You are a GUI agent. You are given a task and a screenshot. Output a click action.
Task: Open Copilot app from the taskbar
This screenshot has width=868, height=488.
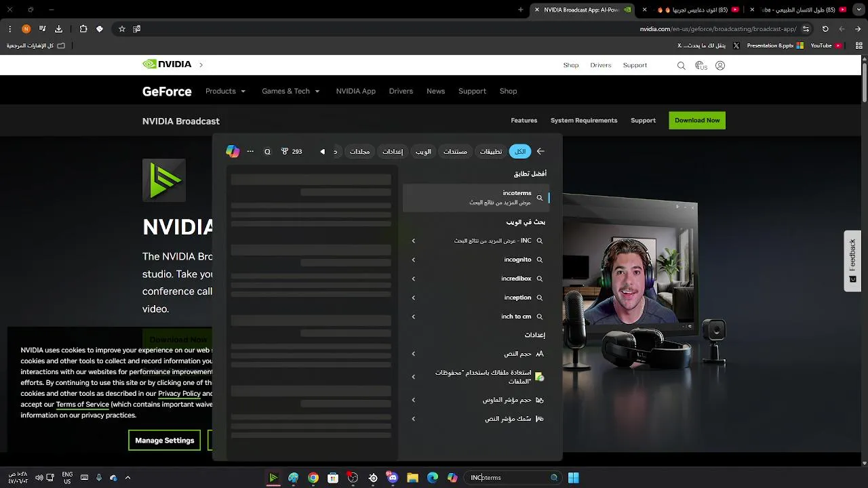(452, 478)
